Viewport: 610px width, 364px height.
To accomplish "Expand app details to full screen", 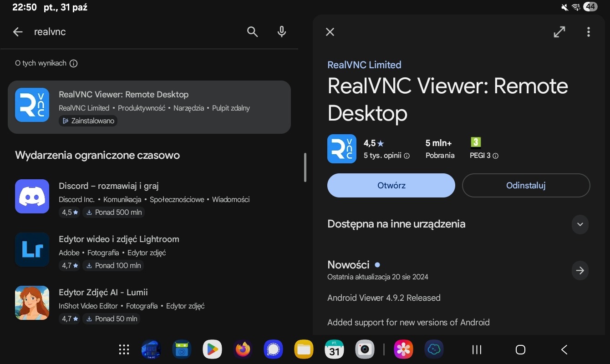I will point(559,32).
